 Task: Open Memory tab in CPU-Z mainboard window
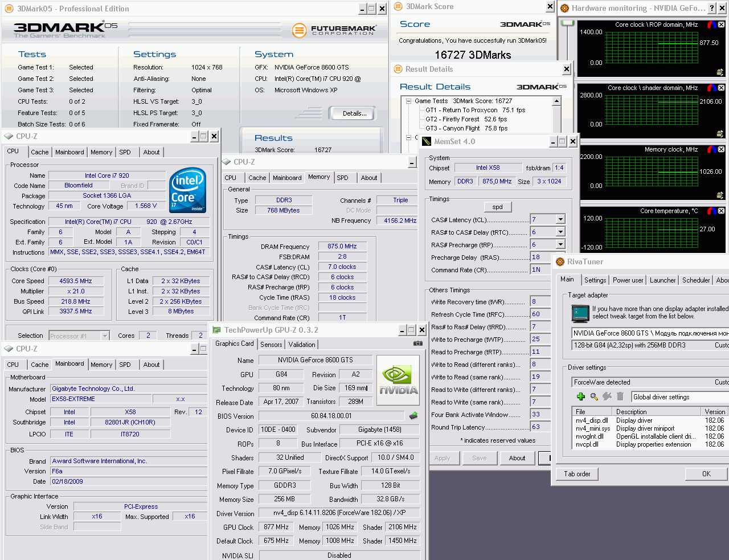[101, 365]
